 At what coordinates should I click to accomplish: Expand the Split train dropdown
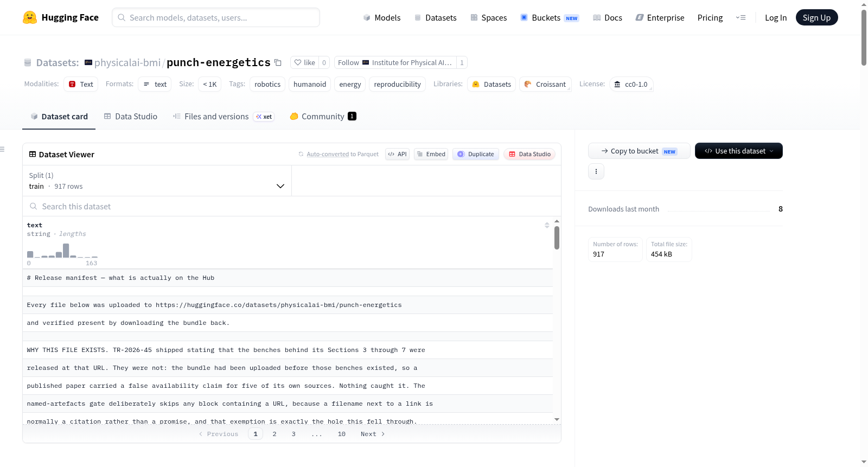[157, 181]
